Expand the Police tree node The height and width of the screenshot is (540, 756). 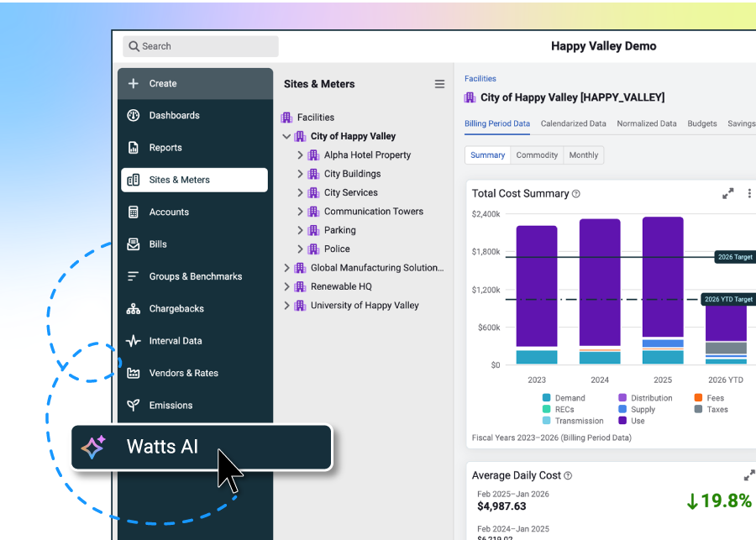tap(300, 249)
